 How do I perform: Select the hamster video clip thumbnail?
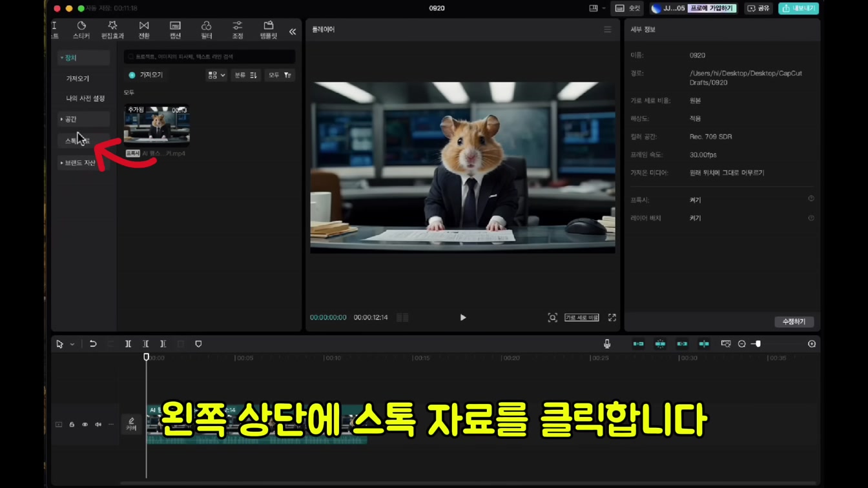point(157,125)
